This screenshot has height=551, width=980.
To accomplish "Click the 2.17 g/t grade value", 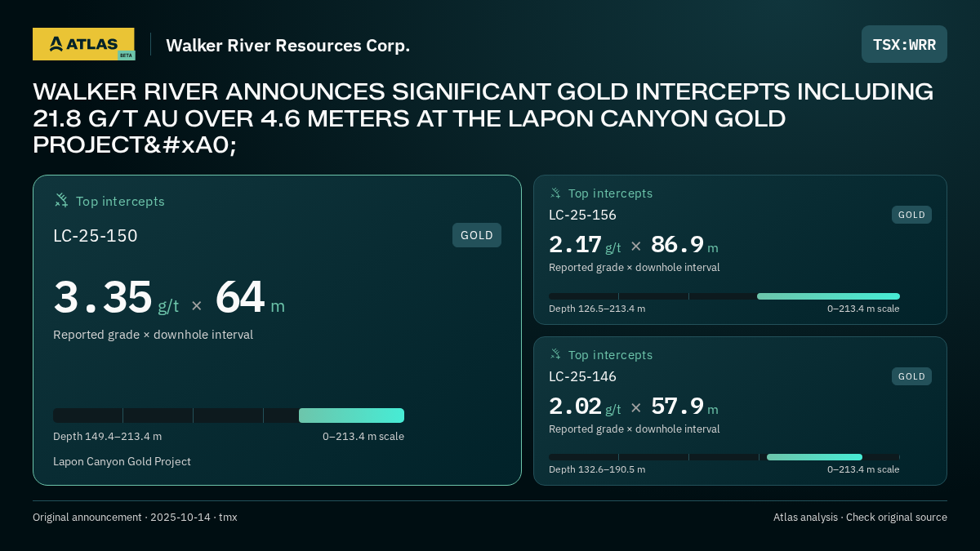I will coord(585,245).
